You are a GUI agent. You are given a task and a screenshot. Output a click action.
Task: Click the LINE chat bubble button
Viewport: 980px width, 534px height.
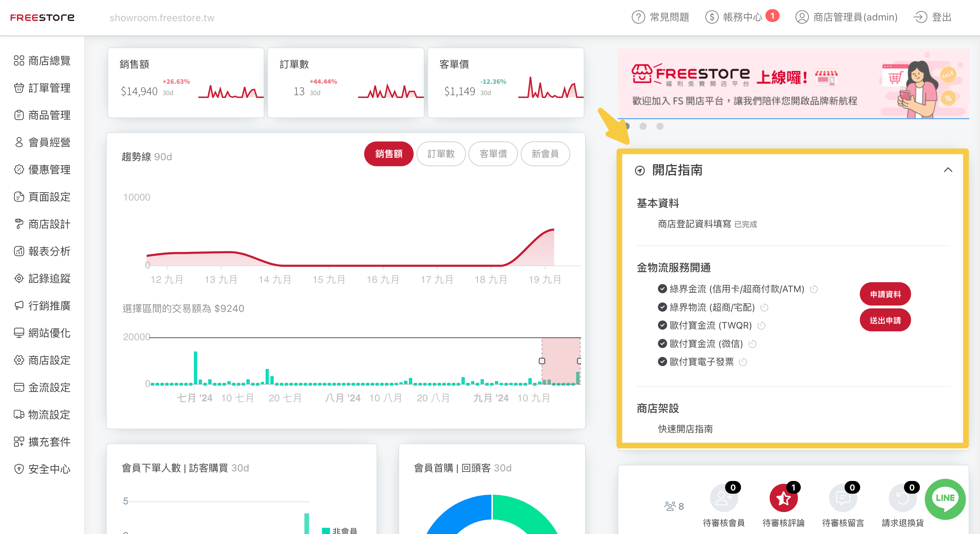click(945, 499)
